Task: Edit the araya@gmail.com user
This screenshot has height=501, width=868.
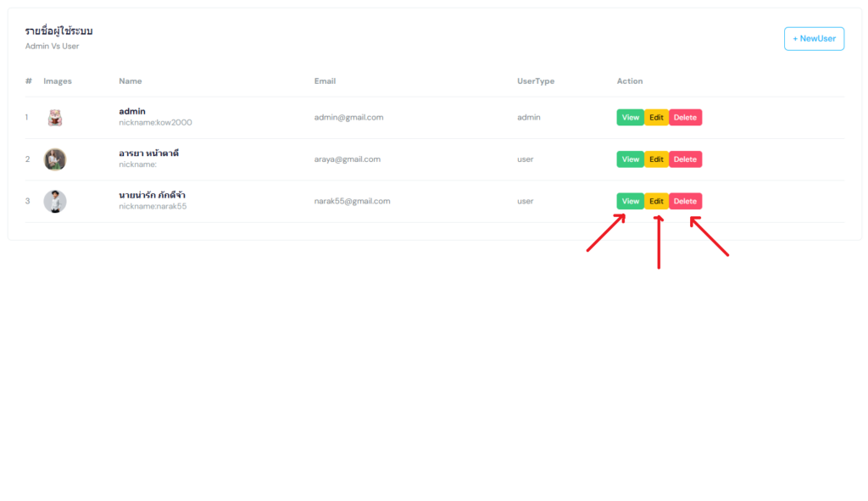Action: (656, 159)
